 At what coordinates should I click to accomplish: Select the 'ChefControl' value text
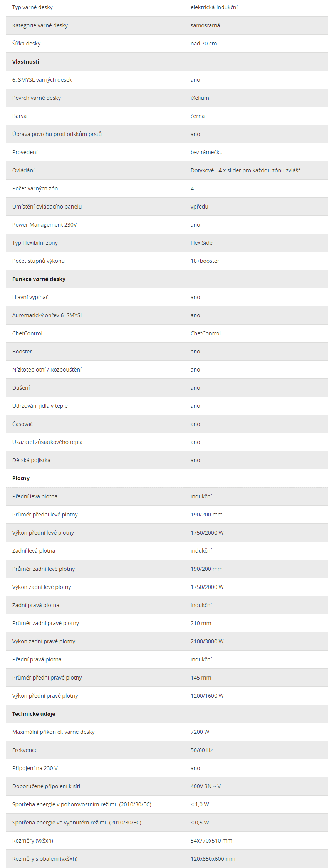pyautogui.click(x=206, y=333)
